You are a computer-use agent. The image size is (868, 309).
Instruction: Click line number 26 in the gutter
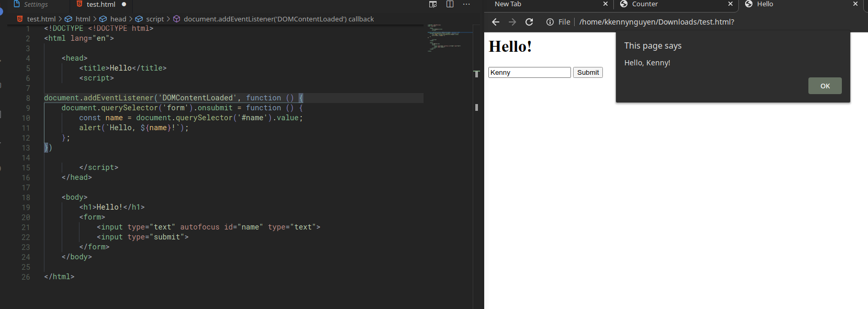(x=26, y=277)
